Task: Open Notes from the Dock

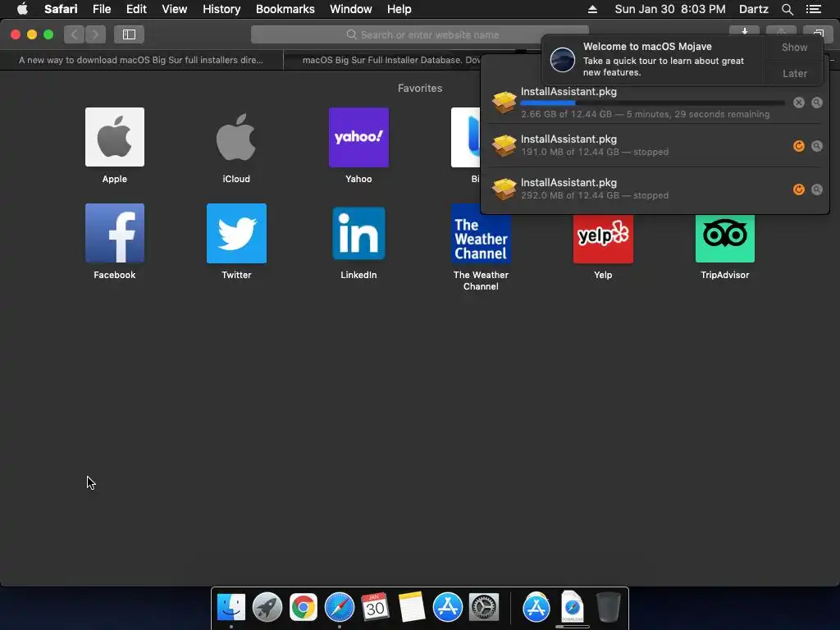Action: (412, 607)
